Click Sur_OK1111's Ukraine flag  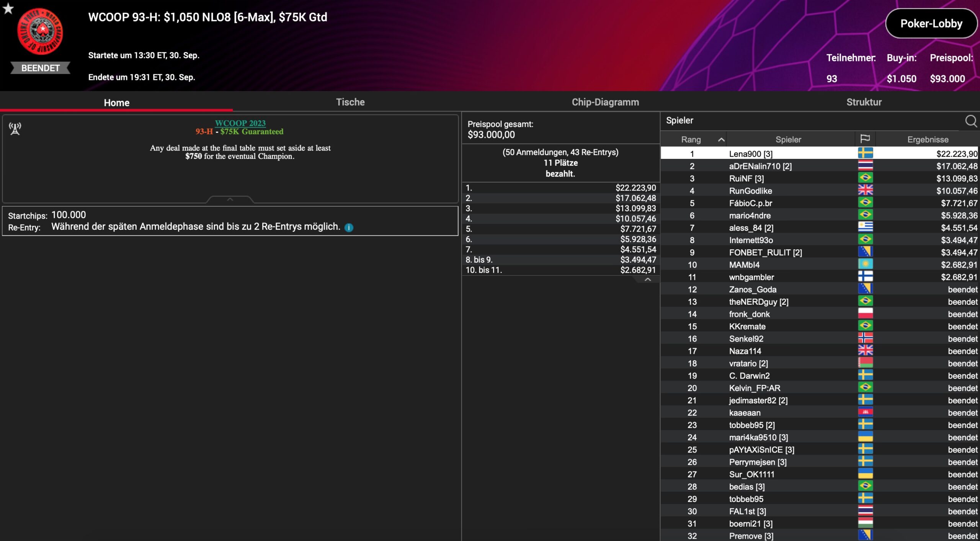pos(865,474)
